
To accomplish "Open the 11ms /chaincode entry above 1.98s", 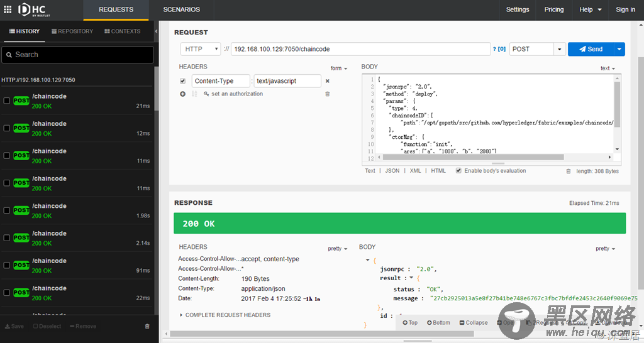I will tap(77, 183).
